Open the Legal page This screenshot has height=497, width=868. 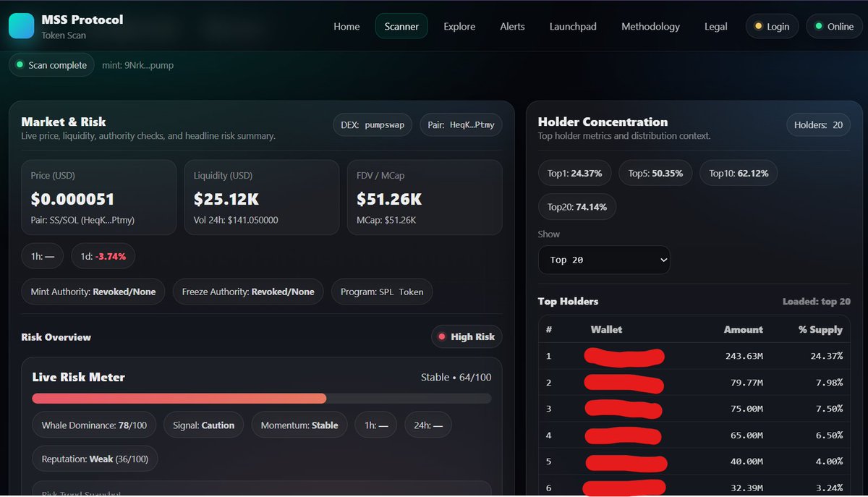(x=715, y=26)
